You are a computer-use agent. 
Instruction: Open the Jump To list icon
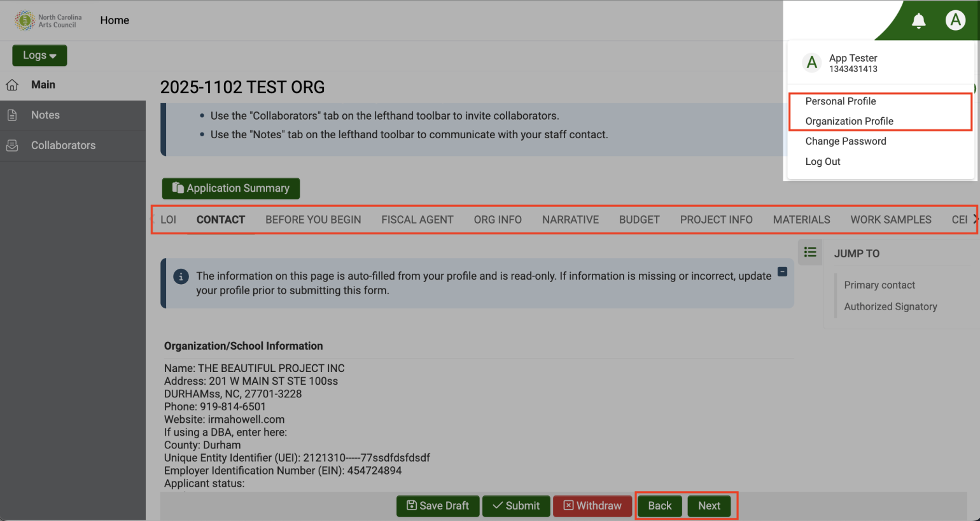coord(810,252)
